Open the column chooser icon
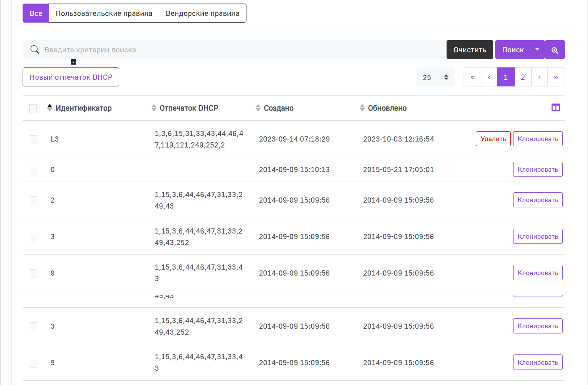 [x=556, y=107]
